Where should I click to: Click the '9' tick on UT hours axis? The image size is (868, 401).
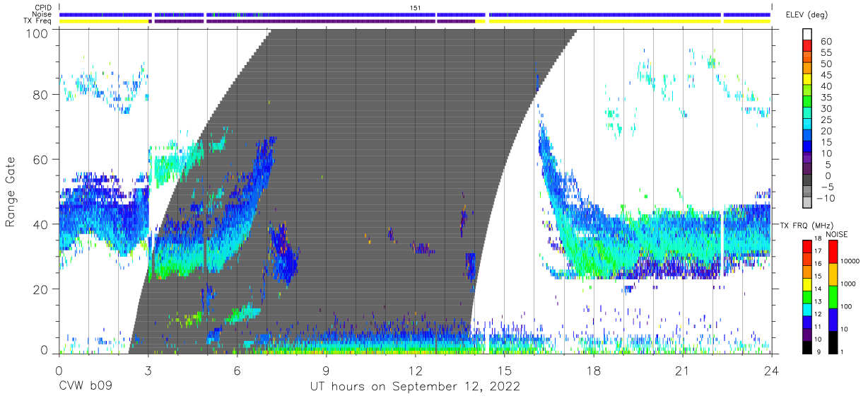coord(326,371)
